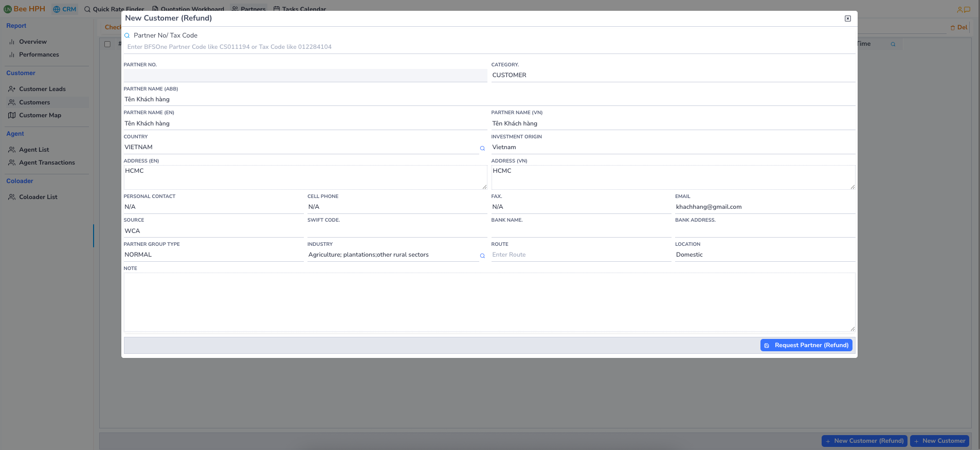Open country lookup search icon
980x450 pixels.
point(482,148)
